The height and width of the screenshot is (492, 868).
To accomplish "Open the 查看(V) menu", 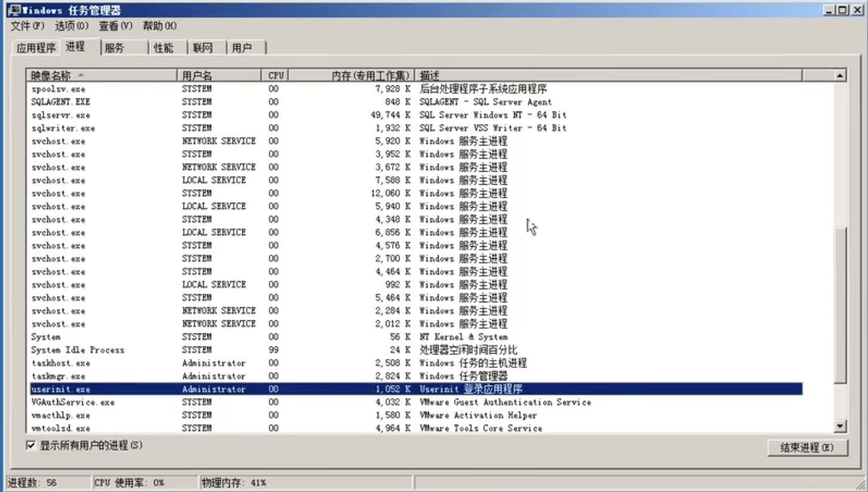I will coord(116,26).
